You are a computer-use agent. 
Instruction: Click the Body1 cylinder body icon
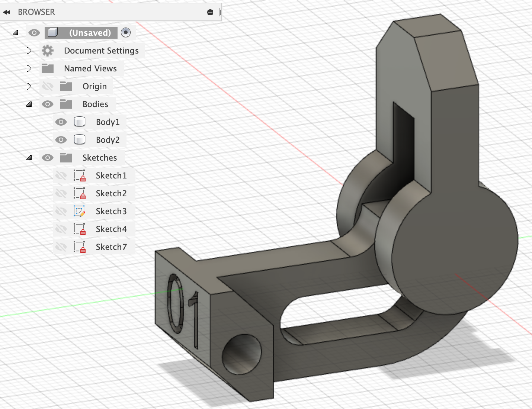pos(80,122)
